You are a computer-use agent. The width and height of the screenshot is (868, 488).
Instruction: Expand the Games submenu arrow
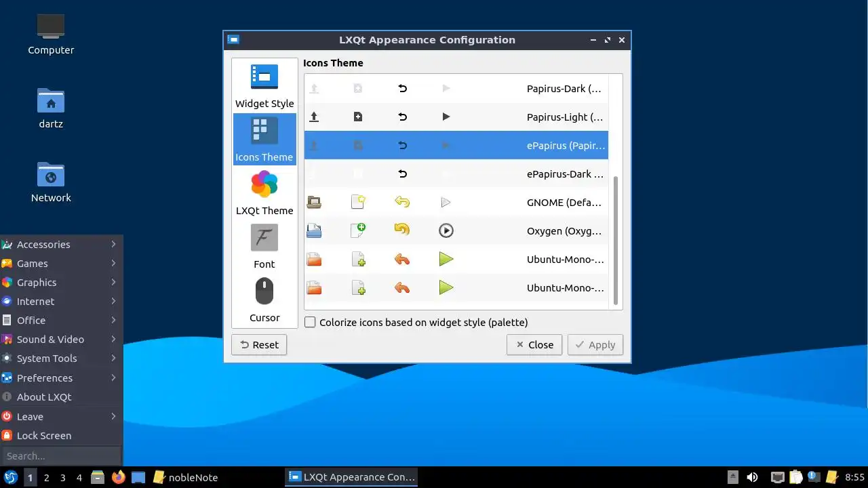[x=113, y=263]
